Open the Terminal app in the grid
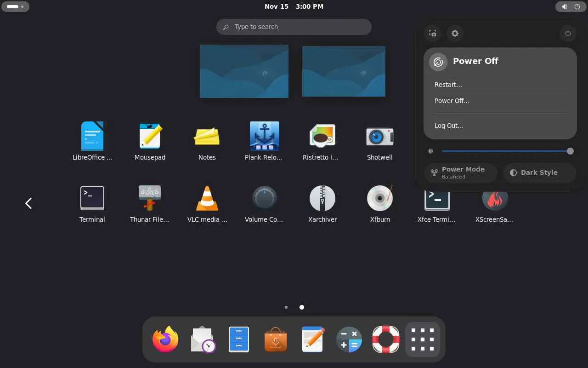The width and height of the screenshot is (588, 368). click(92, 203)
